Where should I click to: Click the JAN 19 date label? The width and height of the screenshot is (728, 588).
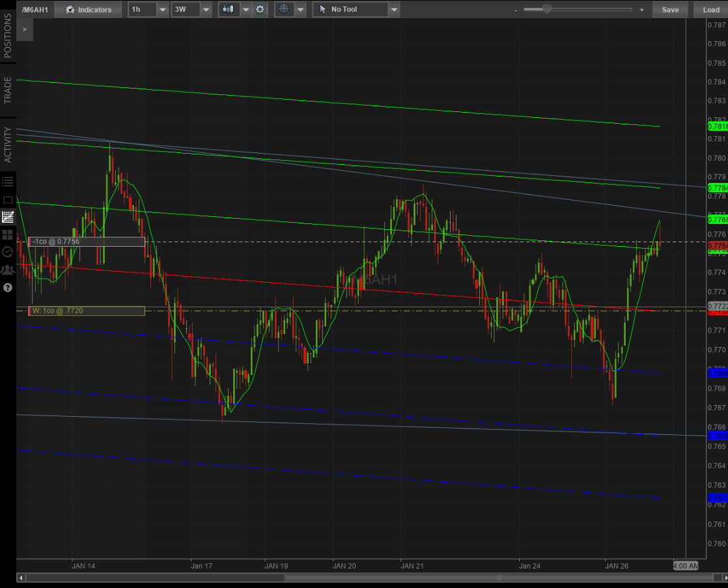point(276,566)
